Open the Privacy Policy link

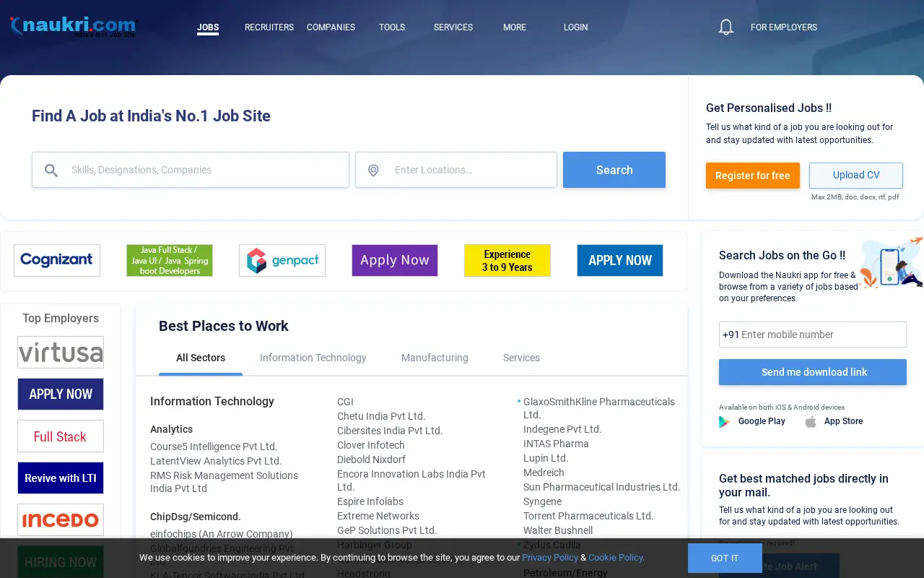click(x=550, y=558)
